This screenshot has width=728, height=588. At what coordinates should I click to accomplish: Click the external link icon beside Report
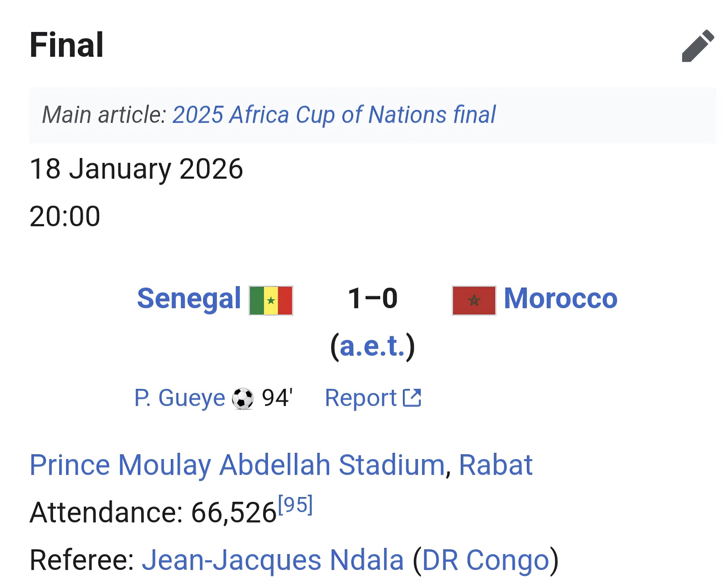(x=412, y=398)
